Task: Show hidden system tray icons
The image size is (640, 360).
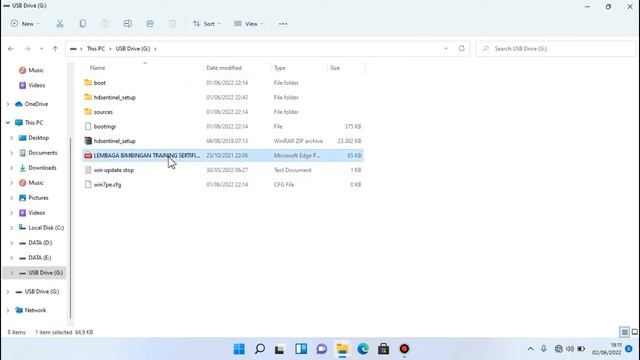Action: pyautogui.click(x=531, y=349)
